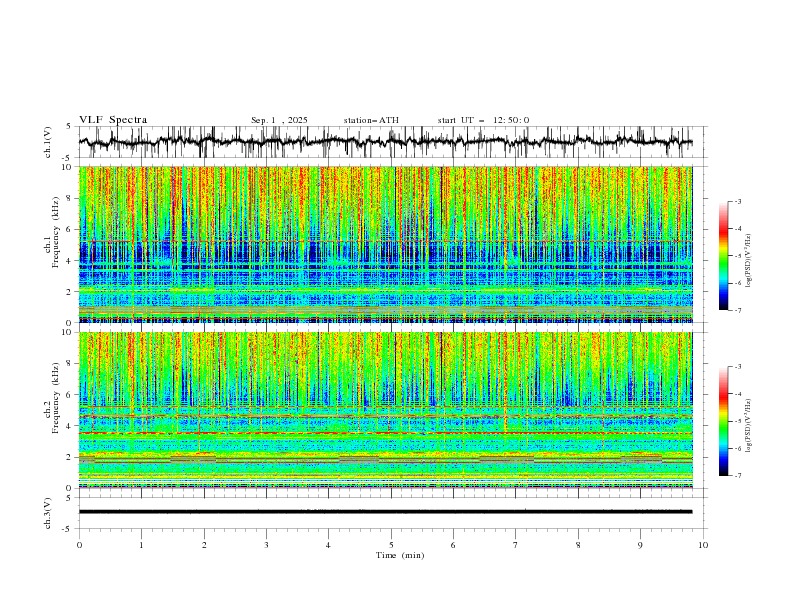Click the ch.1 frequency tick label "8"
Screen dimensions: 792x612
tap(70, 198)
